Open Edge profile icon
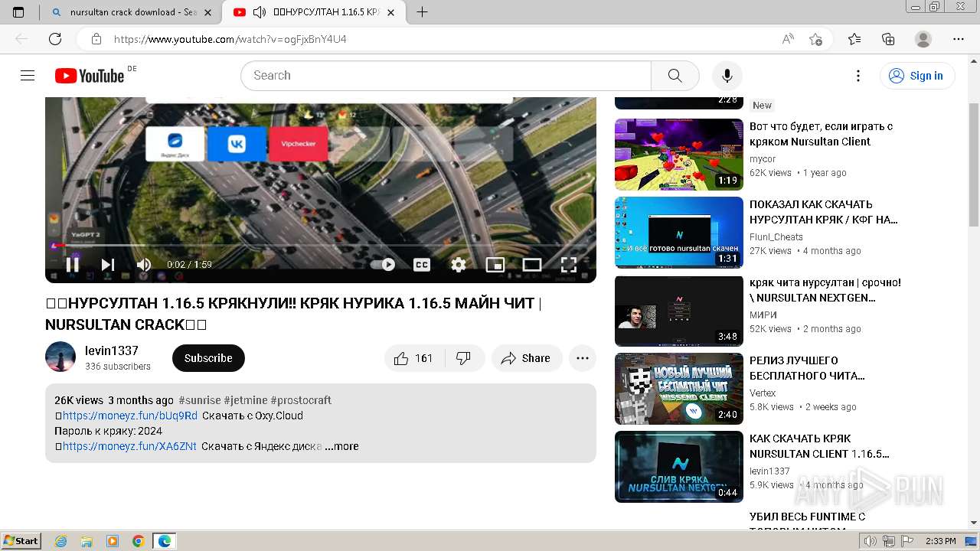 (x=923, y=39)
